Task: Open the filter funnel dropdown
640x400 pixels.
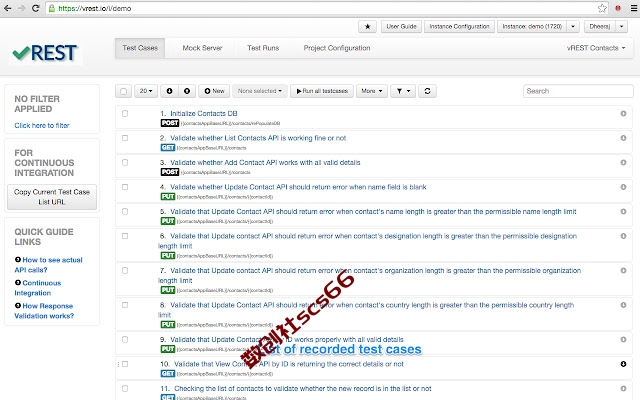Action: point(403,91)
